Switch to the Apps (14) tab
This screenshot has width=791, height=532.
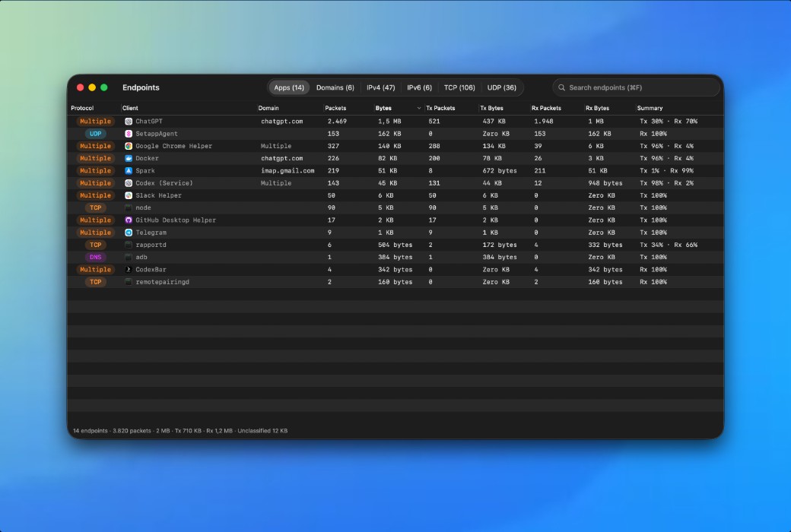[x=289, y=87]
